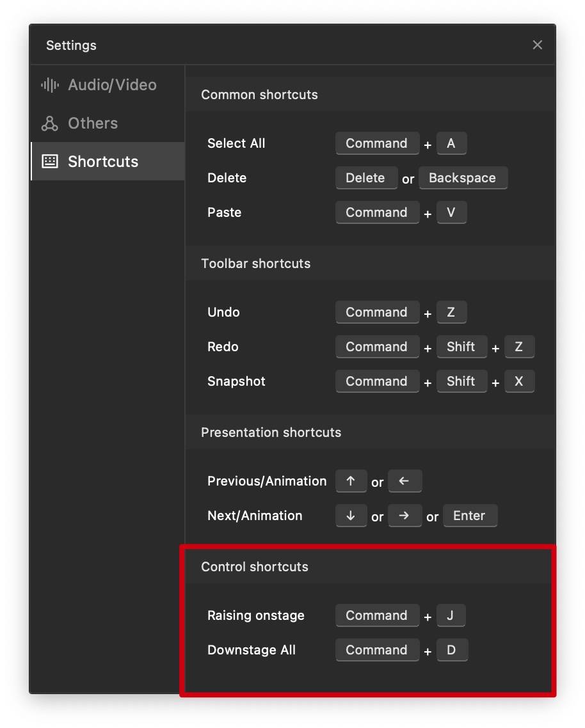Click the X key in Snapshot shortcut
The width and height of the screenshot is (585, 728).
point(518,381)
